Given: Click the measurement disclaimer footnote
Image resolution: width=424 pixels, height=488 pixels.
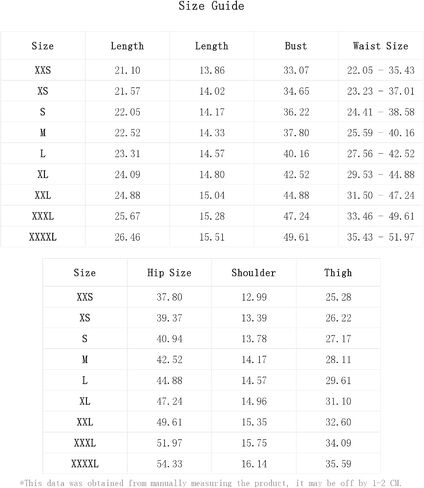Looking at the screenshot, I should click(x=211, y=483).
